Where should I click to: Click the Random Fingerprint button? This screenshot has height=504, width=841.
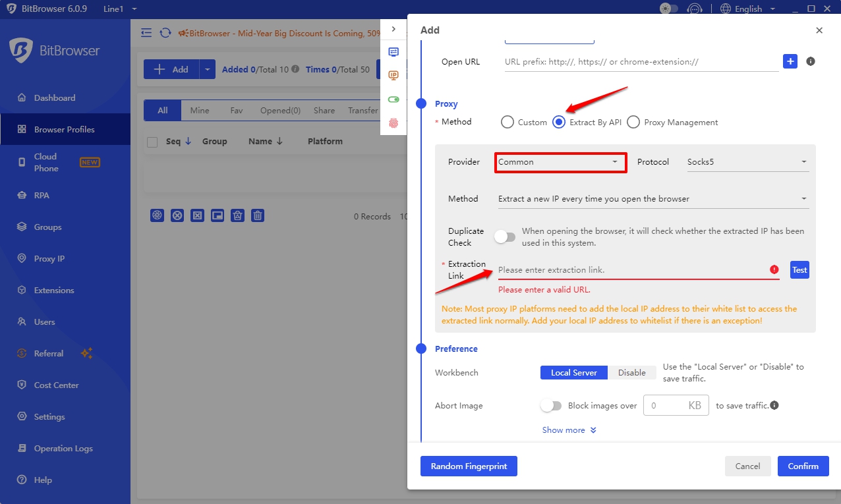[469, 466]
